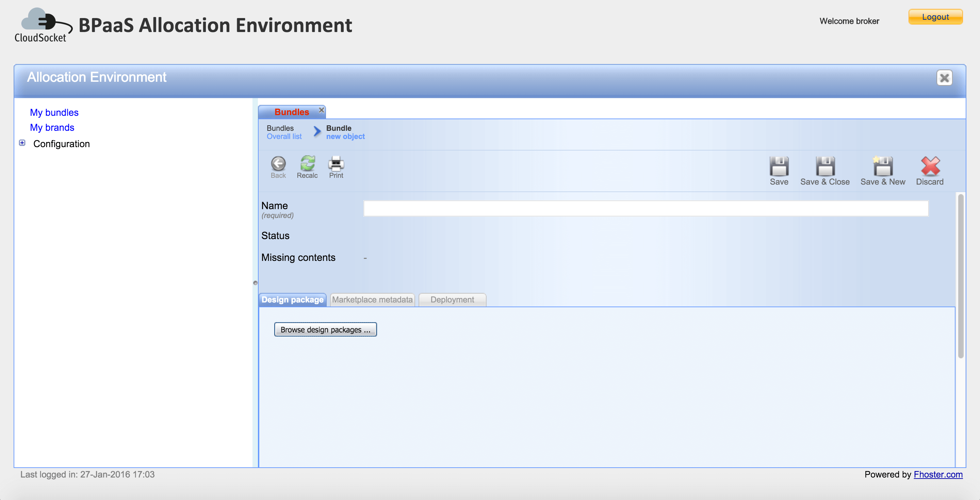Close the Bundles tab with its X
Image resolution: width=980 pixels, height=500 pixels.
click(322, 110)
